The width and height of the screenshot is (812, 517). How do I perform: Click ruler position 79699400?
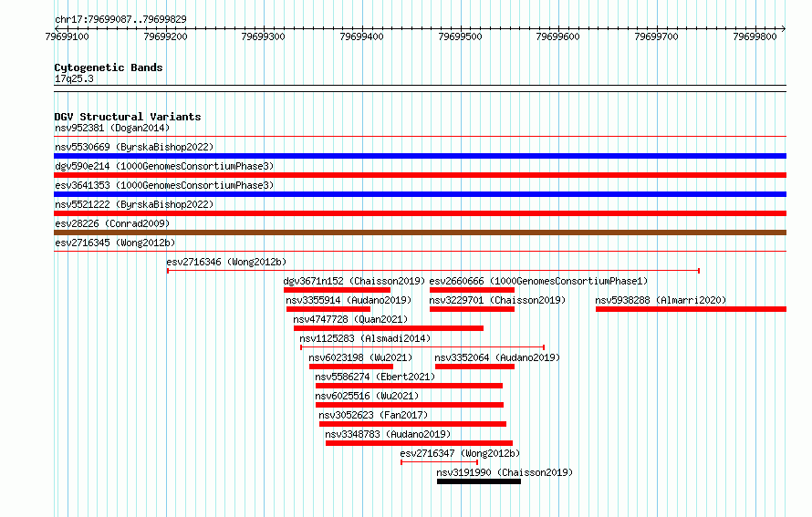click(x=362, y=36)
